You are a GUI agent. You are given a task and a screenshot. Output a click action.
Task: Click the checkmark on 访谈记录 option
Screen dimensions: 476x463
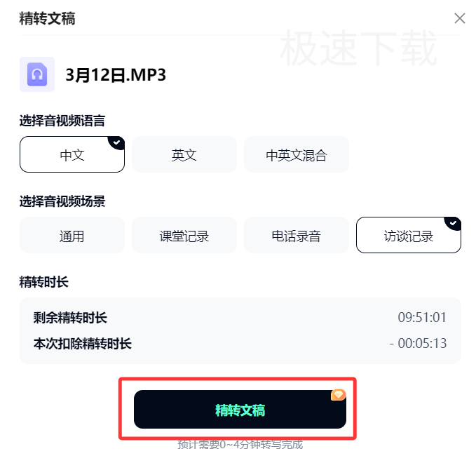pos(454,223)
